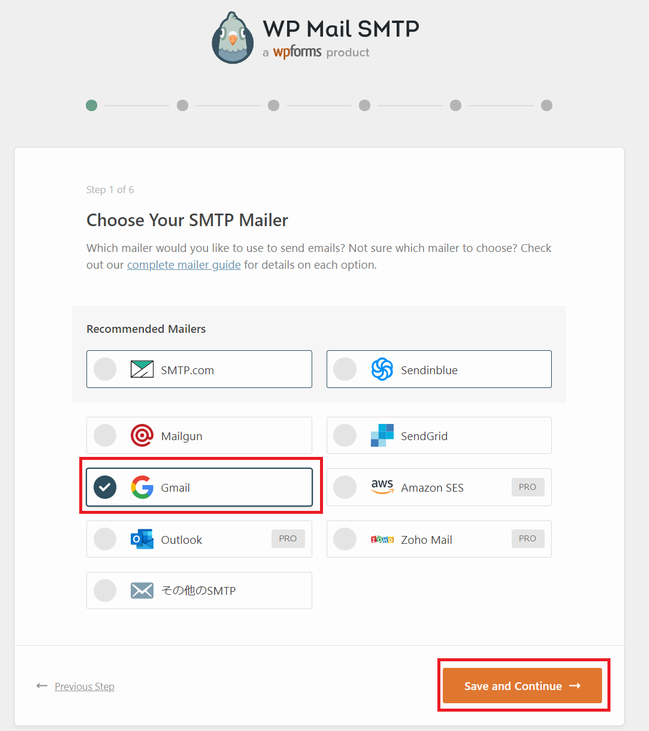Pick the その他のSMTP radio button
Viewport: 649px width, 731px height.
[x=105, y=591]
